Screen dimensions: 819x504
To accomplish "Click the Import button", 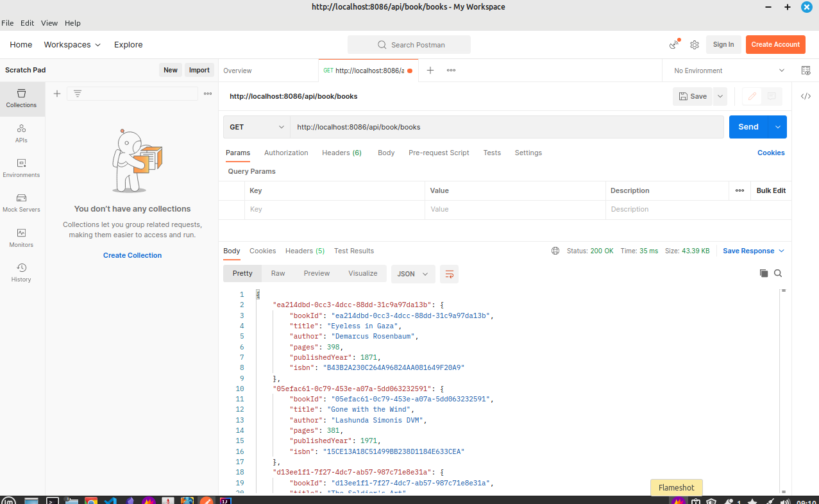I will (199, 70).
